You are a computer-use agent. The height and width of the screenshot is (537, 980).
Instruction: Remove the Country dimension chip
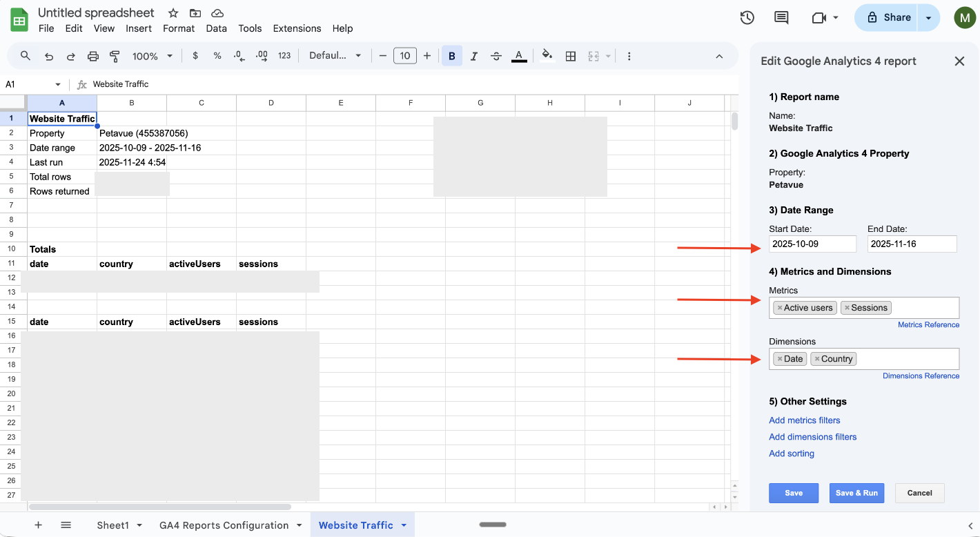[817, 359]
